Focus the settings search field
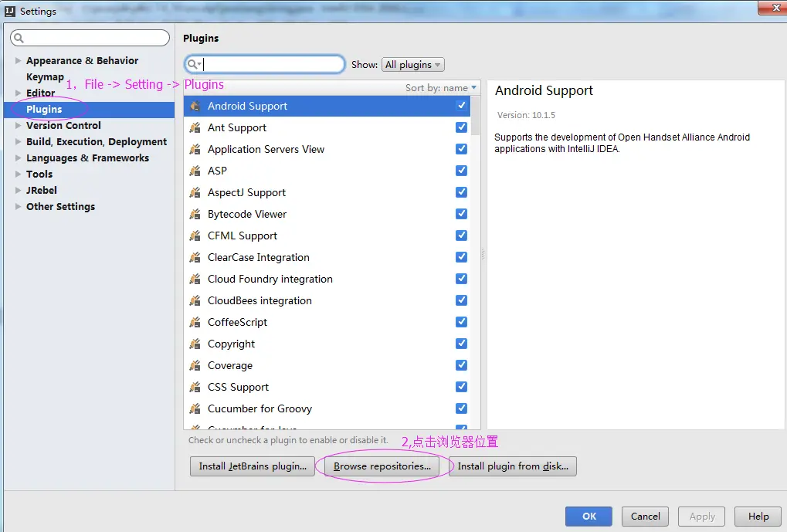 click(90, 38)
